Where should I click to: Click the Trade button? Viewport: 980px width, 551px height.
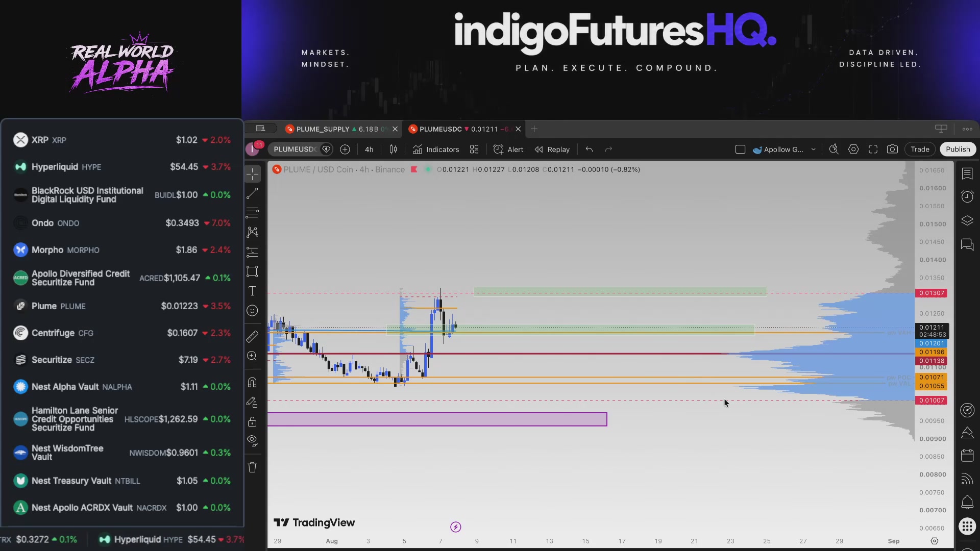[x=920, y=149]
